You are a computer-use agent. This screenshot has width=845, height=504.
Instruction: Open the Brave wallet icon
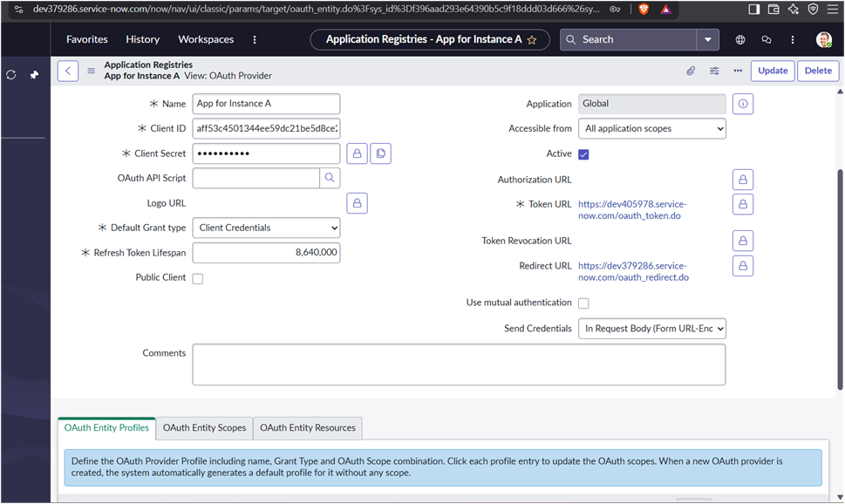[x=773, y=10]
